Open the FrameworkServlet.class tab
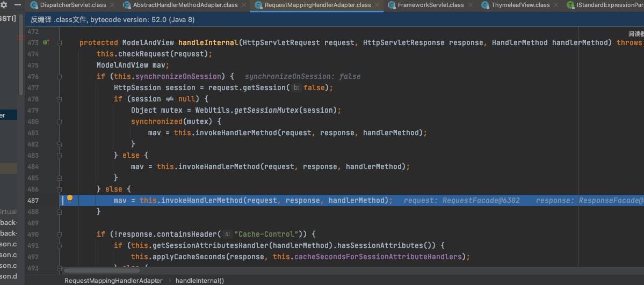 (431, 5)
